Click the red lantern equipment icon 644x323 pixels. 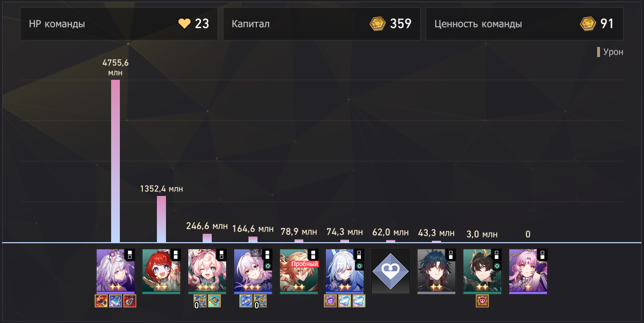click(x=130, y=301)
